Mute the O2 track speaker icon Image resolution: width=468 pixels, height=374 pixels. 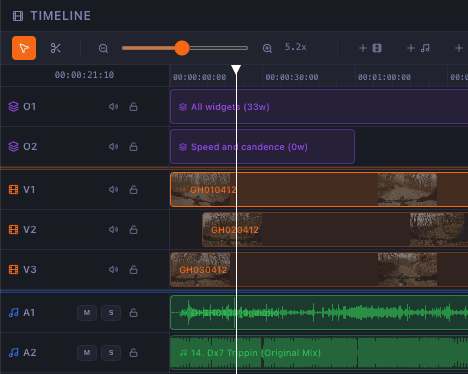(113, 147)
